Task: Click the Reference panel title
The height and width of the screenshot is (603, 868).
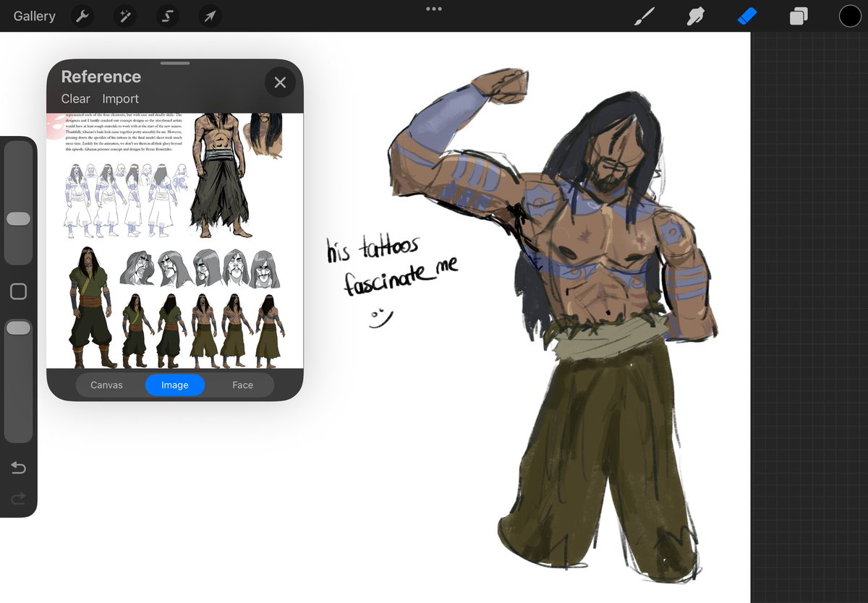Action: pyautogui.click(x=101, y=77)
